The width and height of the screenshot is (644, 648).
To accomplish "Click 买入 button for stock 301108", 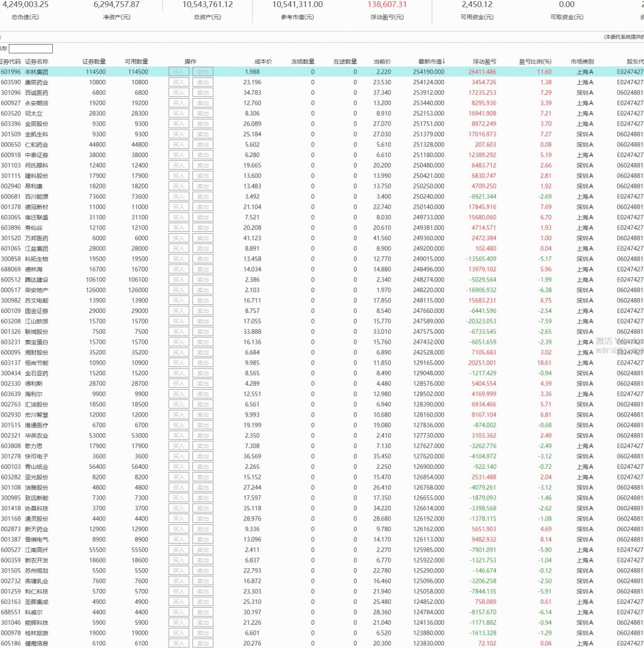I will 179,488.
